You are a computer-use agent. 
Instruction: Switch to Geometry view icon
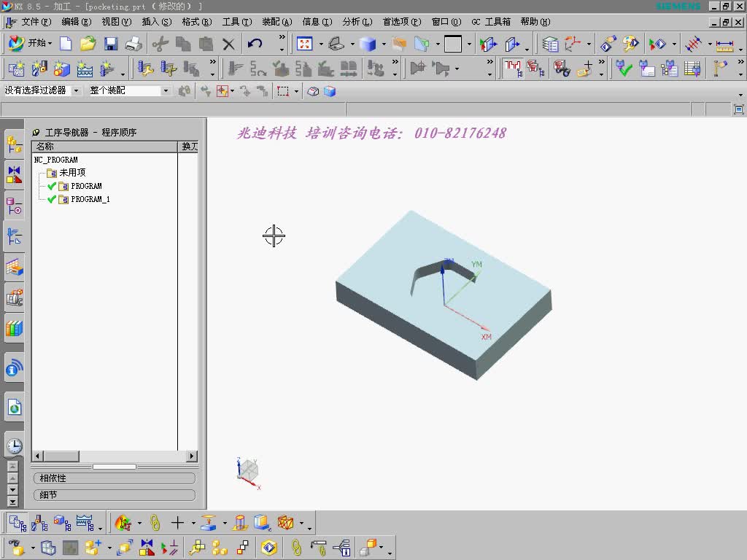click(63, 523)
